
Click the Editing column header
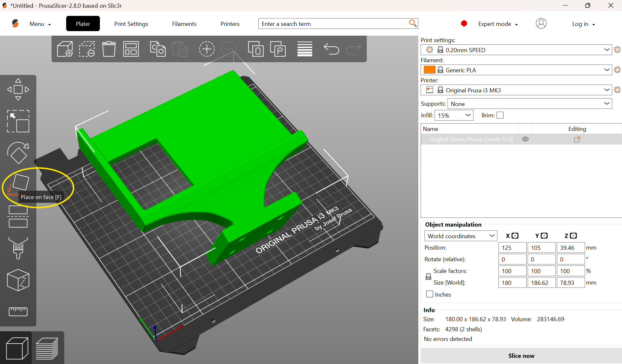[577, 129]
